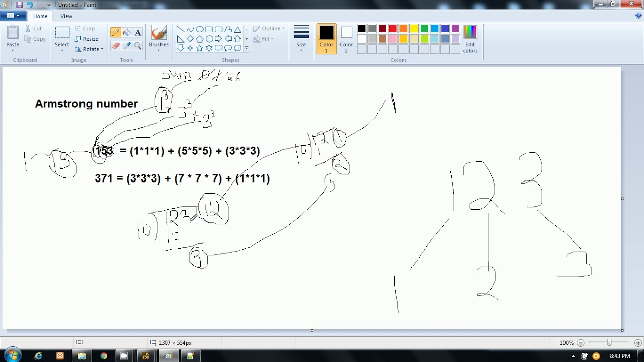Viewport: 644px width, 362px height.
Task: Select the Text tool
Action: pyautogui.click(x=138, y=33)
